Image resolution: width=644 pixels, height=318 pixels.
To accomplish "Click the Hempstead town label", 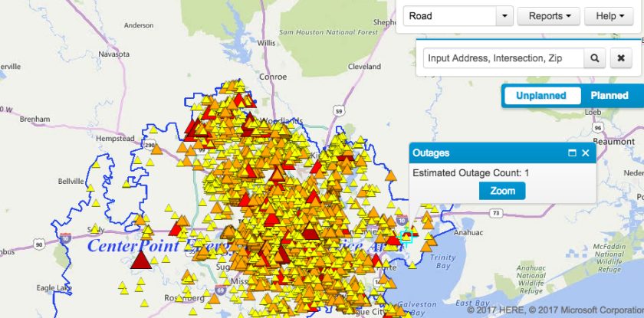I will coord(115,139).
